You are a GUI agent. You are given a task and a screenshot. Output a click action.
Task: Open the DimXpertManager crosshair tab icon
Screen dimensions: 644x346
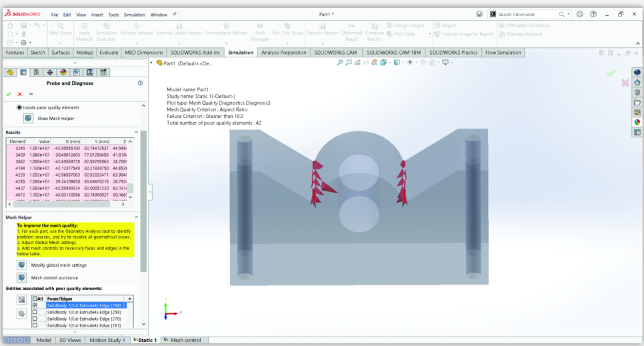point(50,72)
